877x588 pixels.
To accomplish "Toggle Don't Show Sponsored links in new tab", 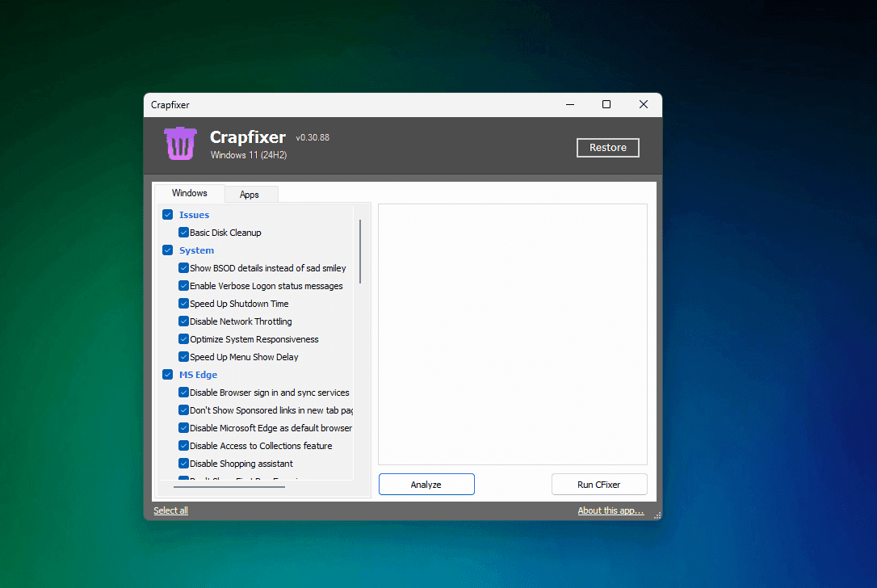I will click(x=183, y=409).
